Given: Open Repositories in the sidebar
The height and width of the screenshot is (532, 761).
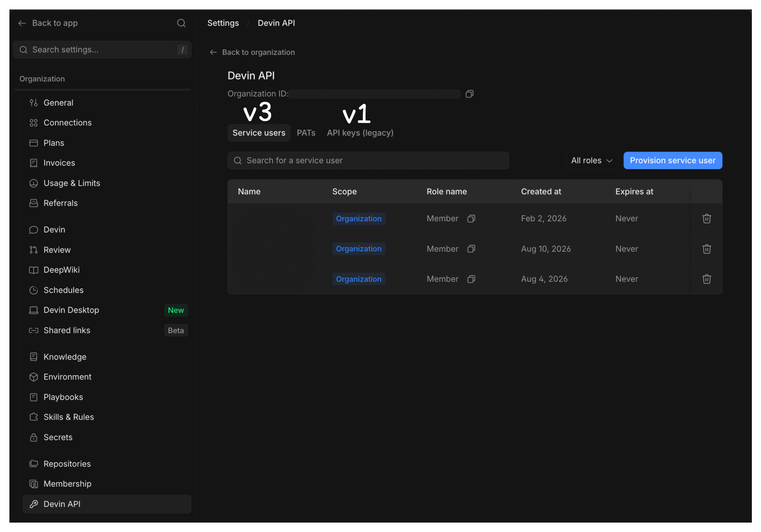Looking at the screenshot, I should tap(107, 464).
